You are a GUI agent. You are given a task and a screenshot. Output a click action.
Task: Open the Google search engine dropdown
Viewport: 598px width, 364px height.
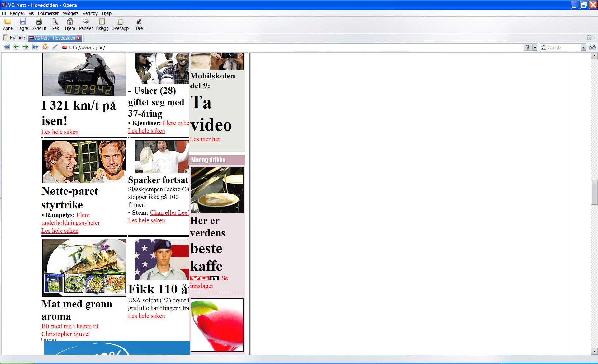[583, 47]
